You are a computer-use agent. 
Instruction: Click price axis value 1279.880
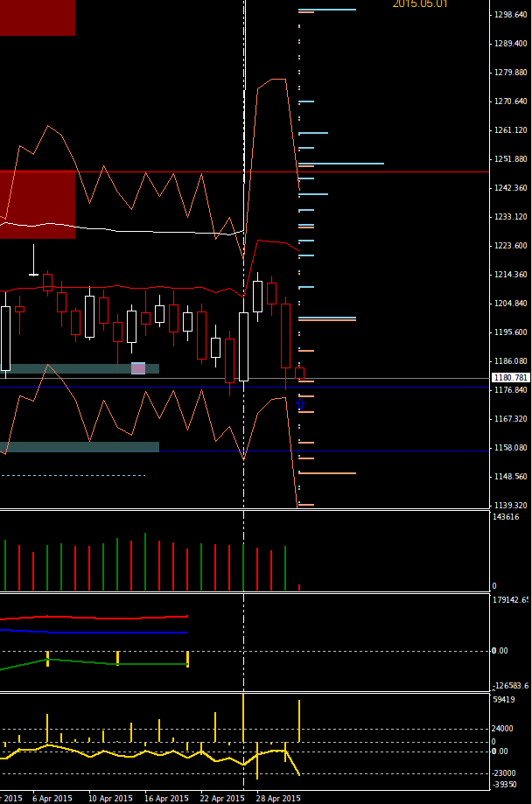click(510, 73)
